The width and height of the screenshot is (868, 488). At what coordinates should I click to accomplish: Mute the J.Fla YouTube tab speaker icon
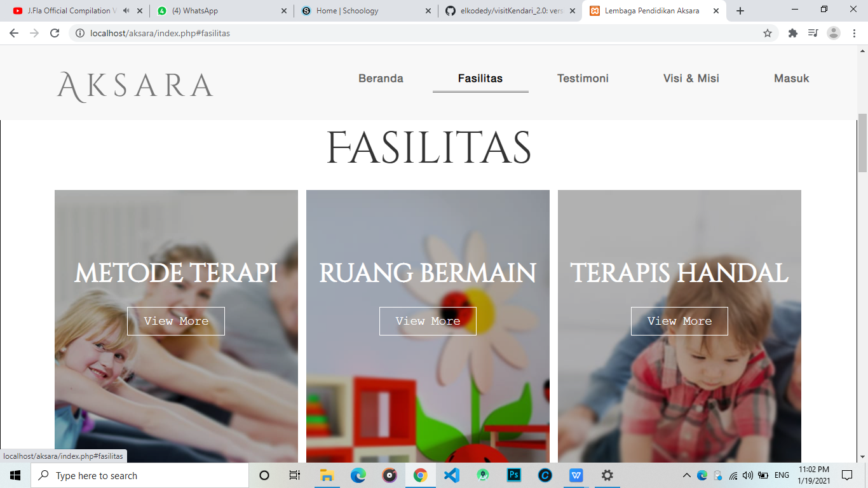125,10
